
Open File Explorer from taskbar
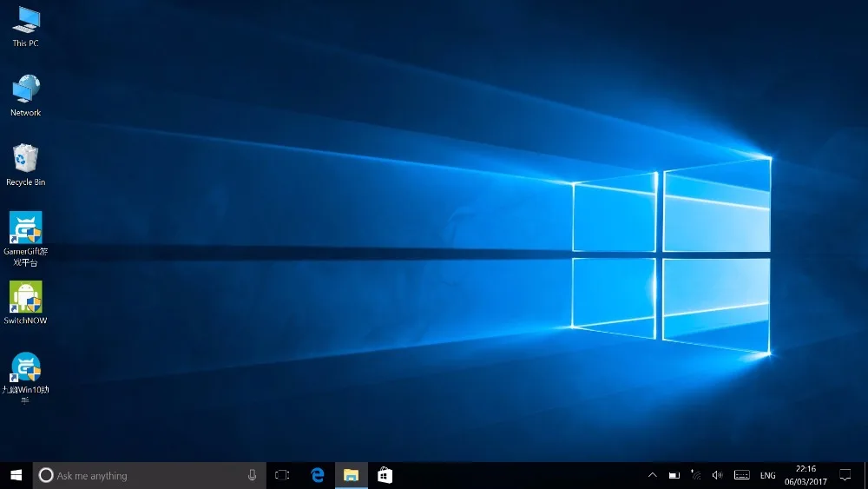pyautogui.click(x=351, y=475)
